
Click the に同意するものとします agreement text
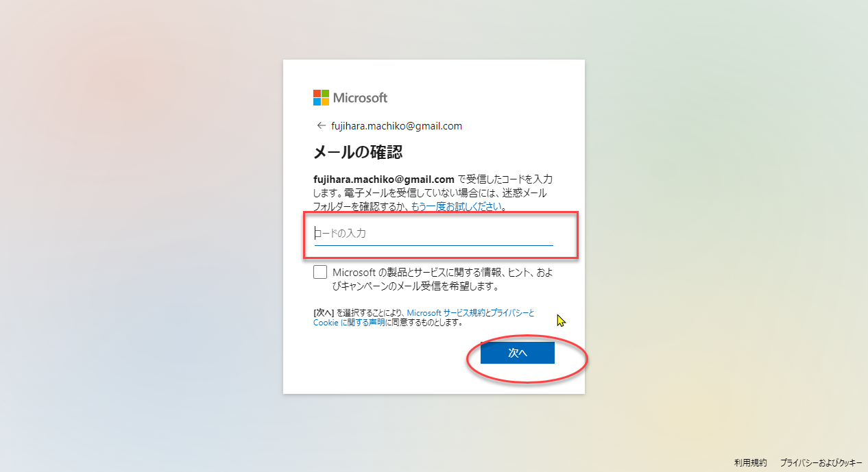coord(424,322)
